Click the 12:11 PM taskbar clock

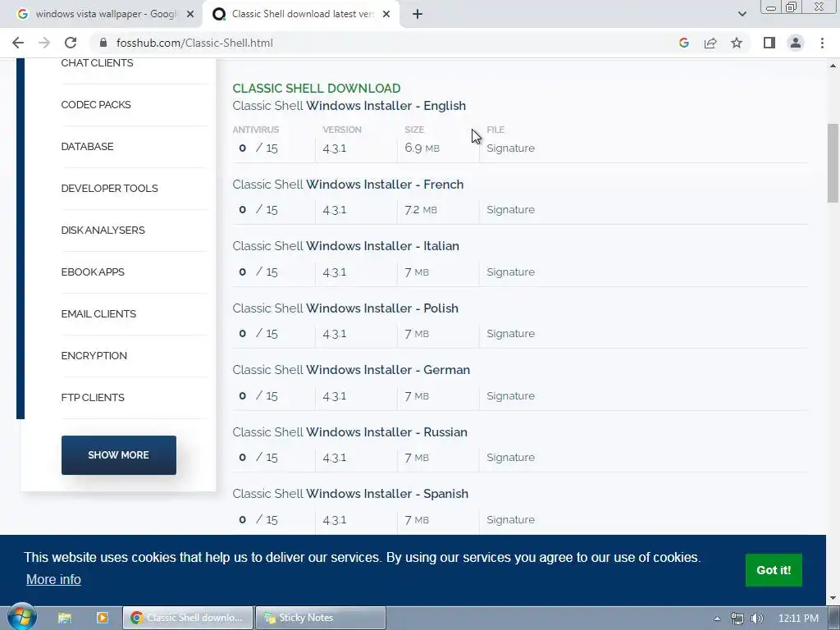[x=798, y=619]
